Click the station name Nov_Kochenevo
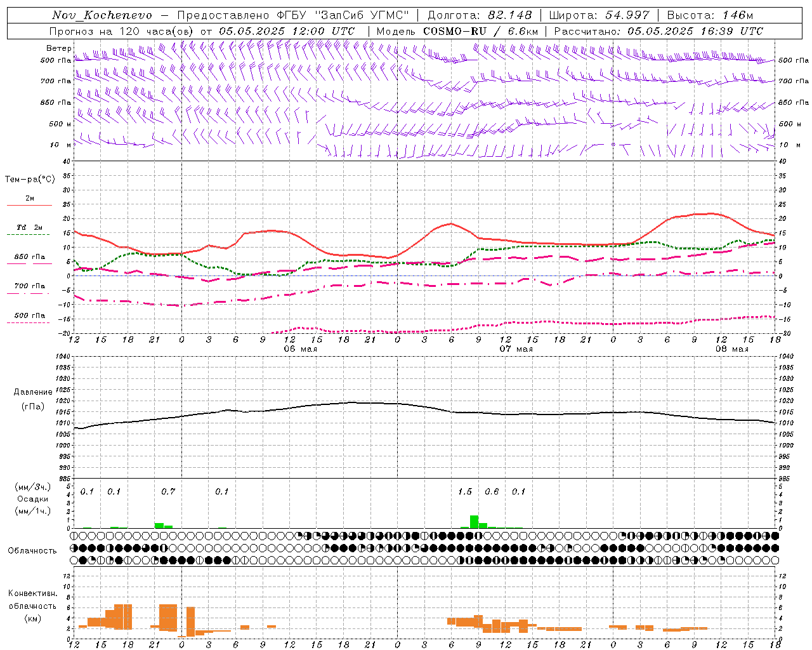812x650 pixels. pos(102,15)
